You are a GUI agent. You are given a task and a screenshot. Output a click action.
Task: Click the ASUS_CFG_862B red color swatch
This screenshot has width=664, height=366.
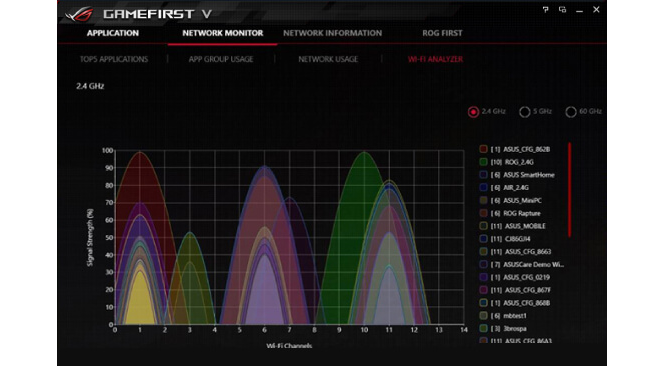coord(483,149)
